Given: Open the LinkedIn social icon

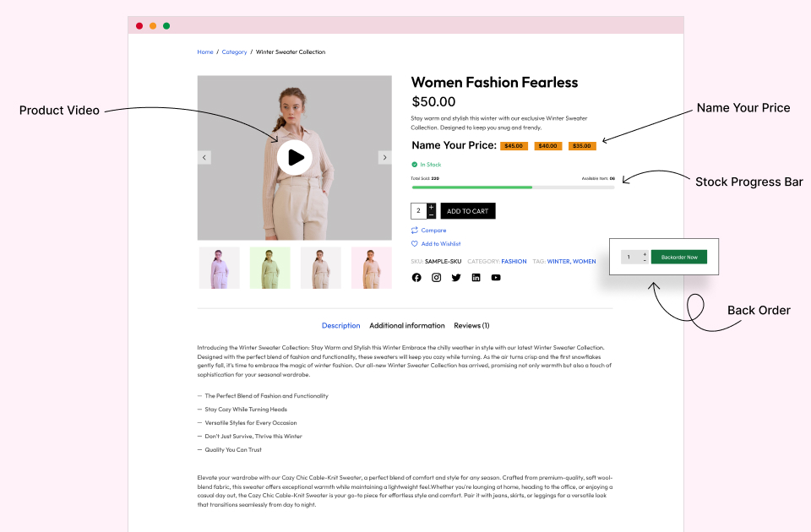Looking at the screenshot, I should tap(476, 278).
